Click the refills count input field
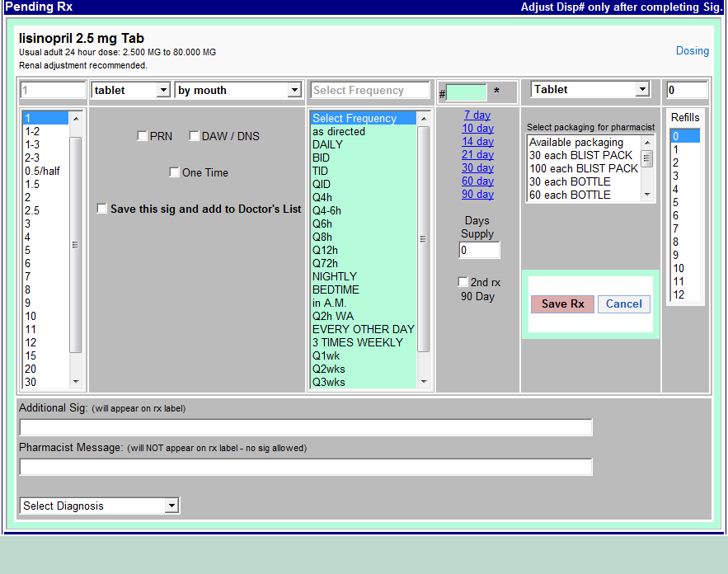 click(x=687, y=90)
